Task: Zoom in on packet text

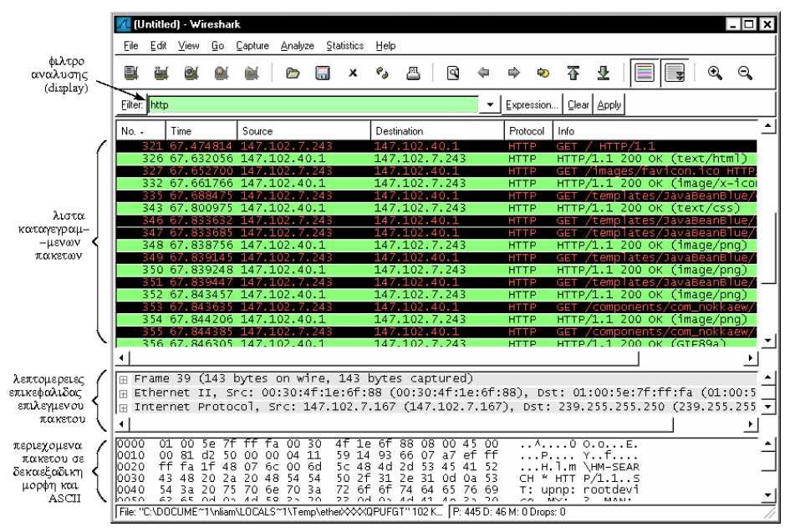Action: [x=715, y=73]
